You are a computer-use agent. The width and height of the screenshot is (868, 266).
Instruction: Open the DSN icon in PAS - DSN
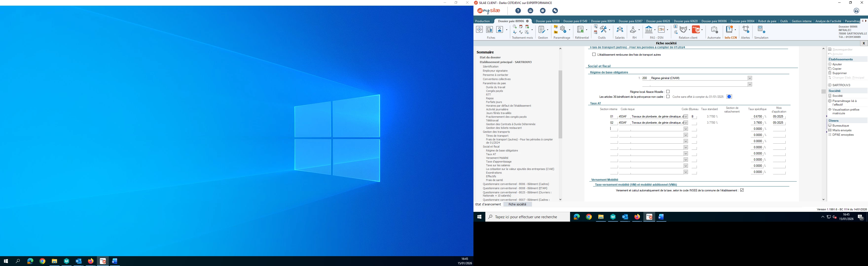pos(661,30)
